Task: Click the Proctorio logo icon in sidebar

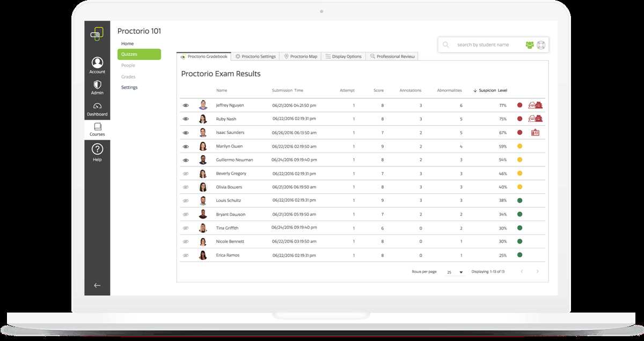Action: coord(97,33)
